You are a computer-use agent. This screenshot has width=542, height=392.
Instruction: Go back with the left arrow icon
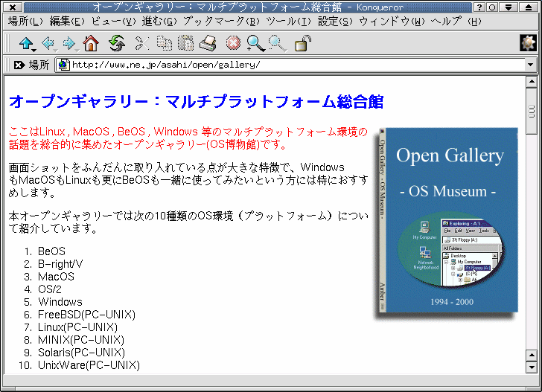48,44
